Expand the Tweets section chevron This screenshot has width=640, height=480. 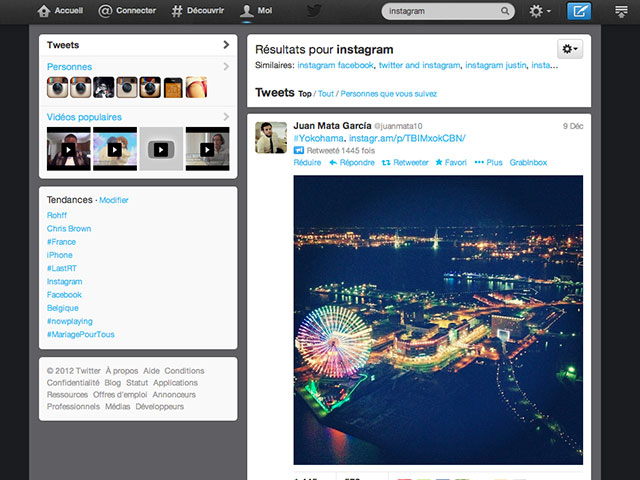click(226, 44)
